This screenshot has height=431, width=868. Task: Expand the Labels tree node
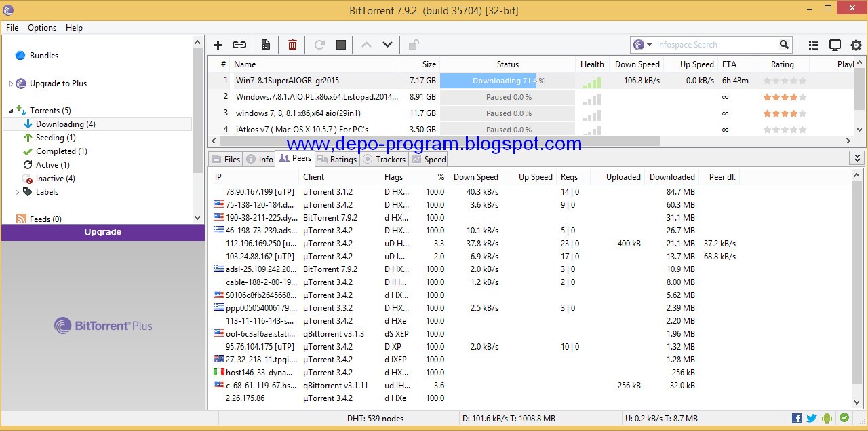(x=18, y=192)
